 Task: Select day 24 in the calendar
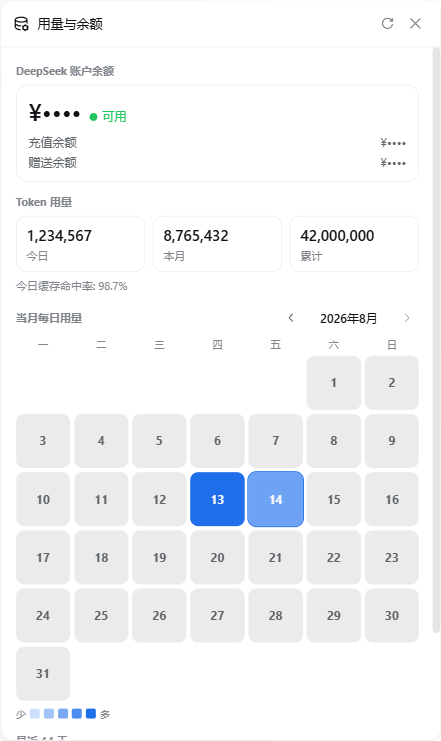(43, 615)
